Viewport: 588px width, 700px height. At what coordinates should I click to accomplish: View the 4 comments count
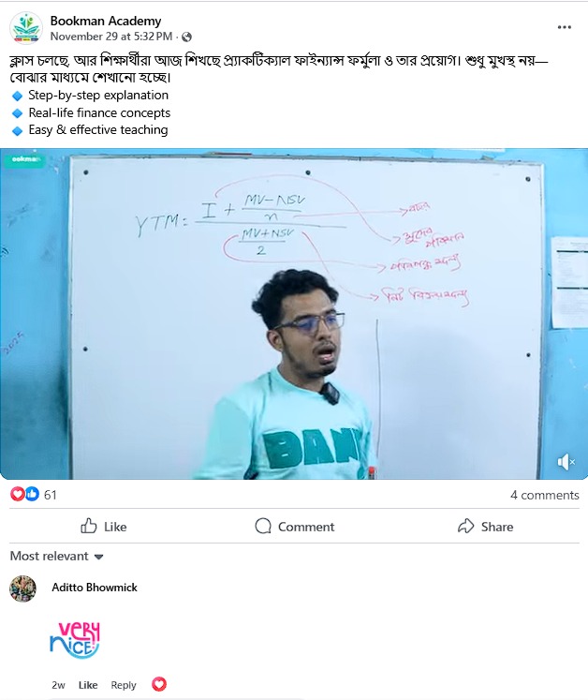click(x=545, y=495)
